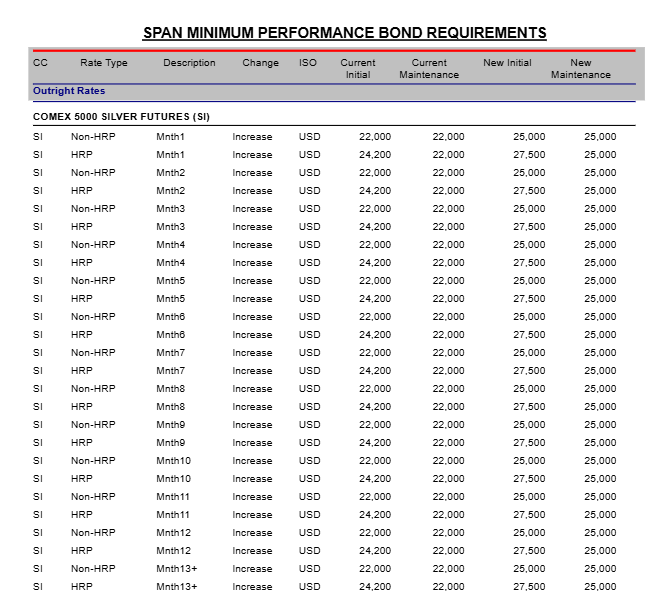Click the SPAN Minimum Performance Bond Requirements title
672x610 pixels.
344,33
